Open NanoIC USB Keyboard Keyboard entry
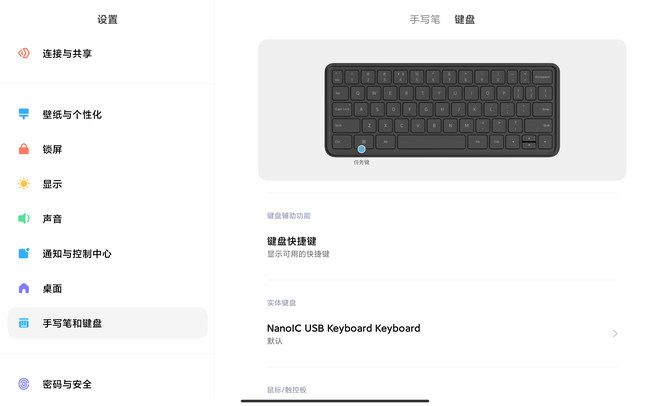This screenshot has width=670, height=406. (x=442, y=333)
